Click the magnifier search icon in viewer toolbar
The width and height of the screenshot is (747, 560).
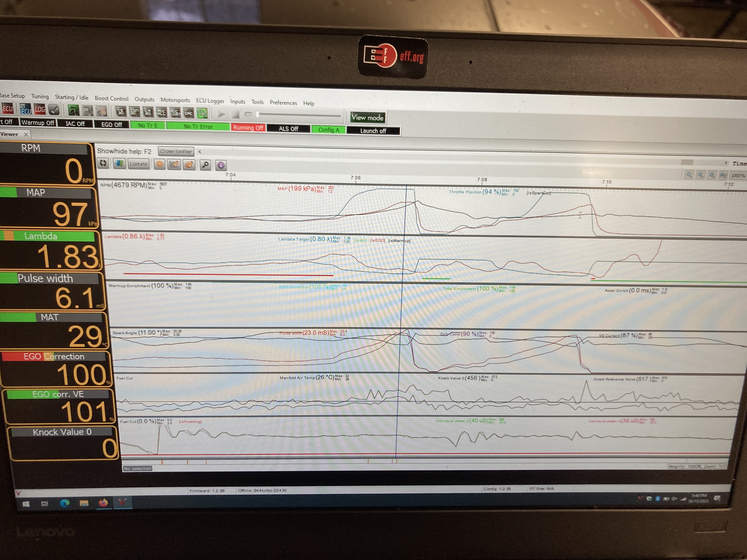pos(205,165)
